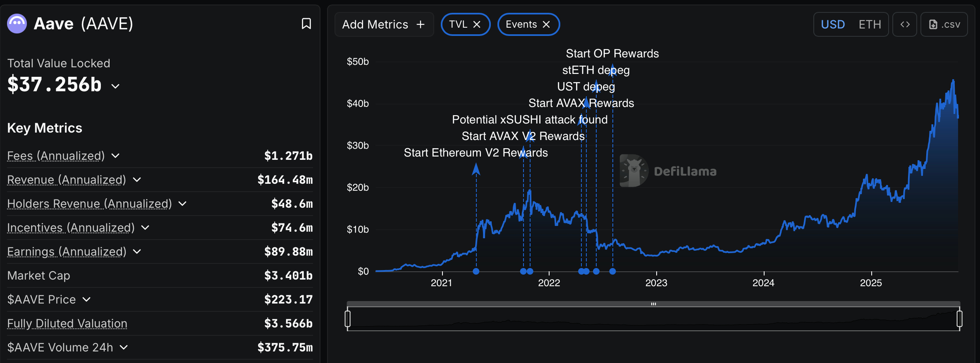Expand Holders Revenue (Annualized) row
This screenshot has width=980, height=363.
182,204
